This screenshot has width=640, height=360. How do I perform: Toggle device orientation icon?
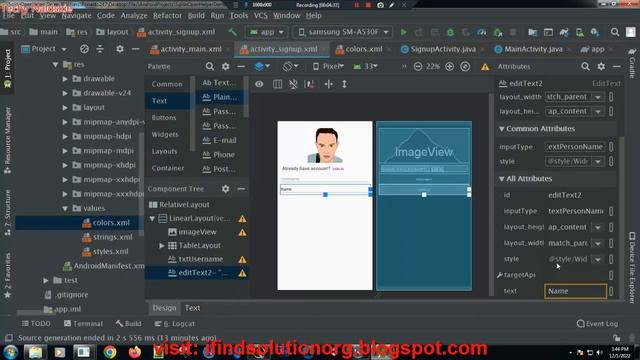click(290, 66)
